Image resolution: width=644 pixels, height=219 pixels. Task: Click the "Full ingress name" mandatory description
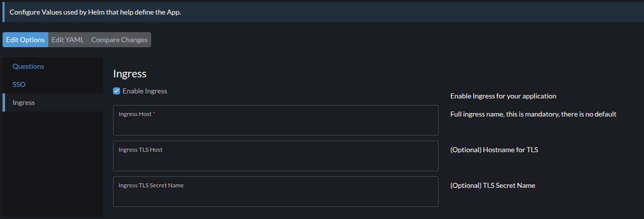coord(533,114)
